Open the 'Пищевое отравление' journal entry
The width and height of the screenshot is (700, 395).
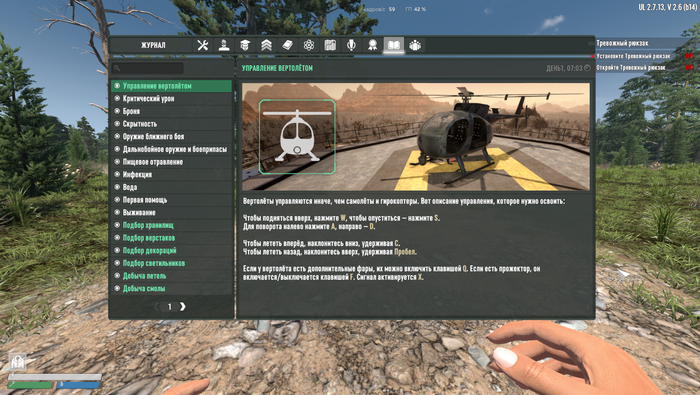click(172, 162)
